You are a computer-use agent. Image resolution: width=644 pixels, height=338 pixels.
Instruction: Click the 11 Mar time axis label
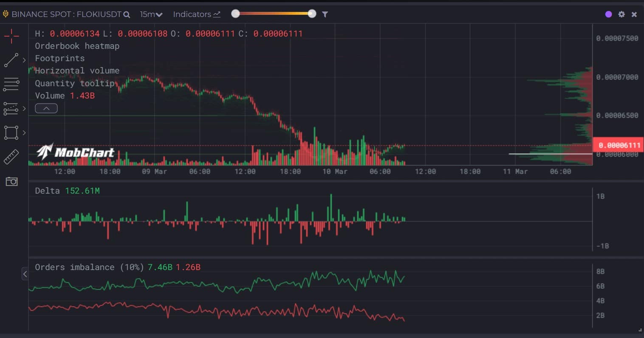pyautogui.click(x=515, y=172)
